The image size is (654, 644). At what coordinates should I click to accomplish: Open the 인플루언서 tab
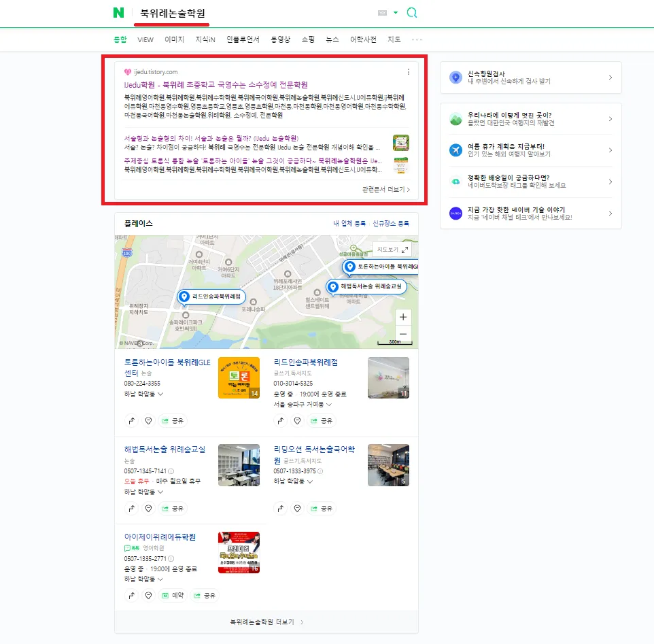[x=243, y=39]
